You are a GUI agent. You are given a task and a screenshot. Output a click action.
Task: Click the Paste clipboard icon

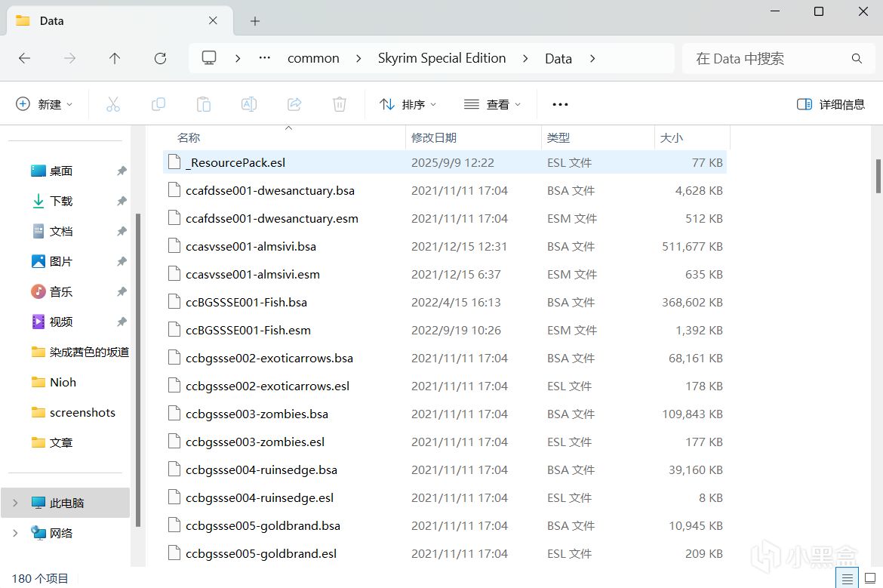point(203,104)
